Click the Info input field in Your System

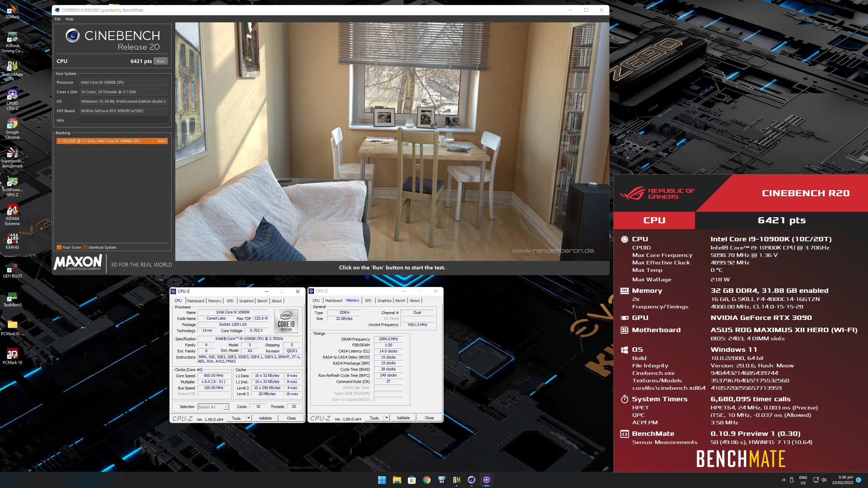tap(123, 120)
